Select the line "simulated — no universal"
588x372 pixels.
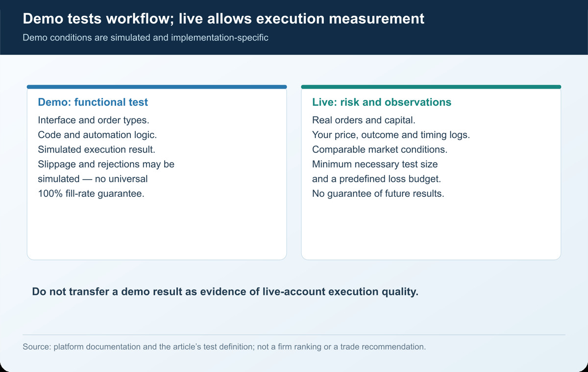[x=93, y=179]
